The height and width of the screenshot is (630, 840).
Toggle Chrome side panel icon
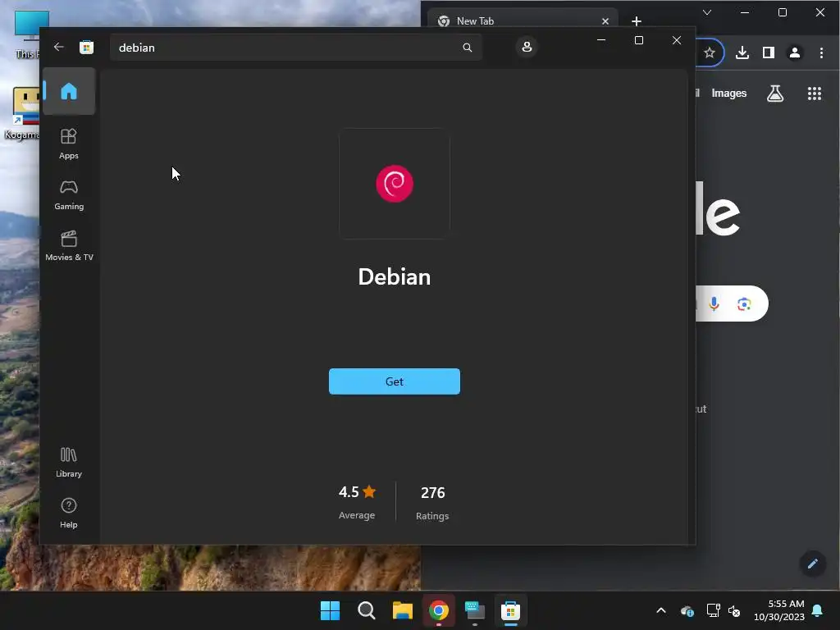[x=768, y=52]
